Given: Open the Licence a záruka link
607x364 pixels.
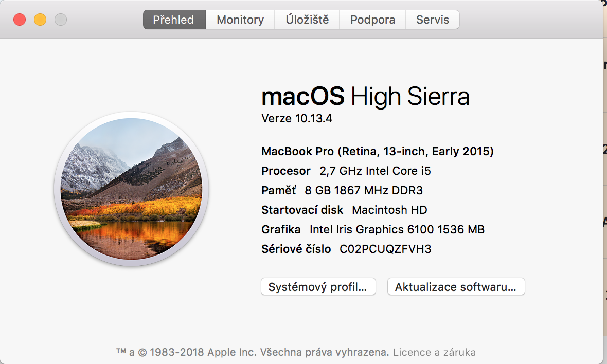Looking at the screenshot, I should (434, 352).
